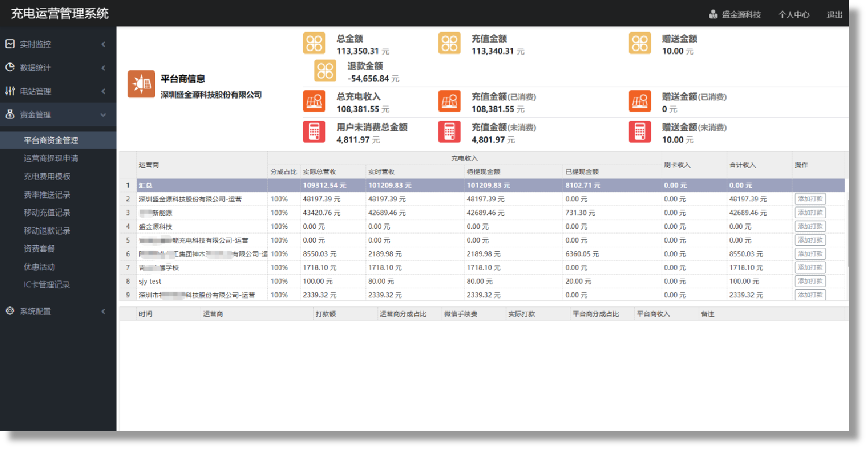Open 个人中心 in top bar
The image size is (868, 449).
[x=793, y=15]
